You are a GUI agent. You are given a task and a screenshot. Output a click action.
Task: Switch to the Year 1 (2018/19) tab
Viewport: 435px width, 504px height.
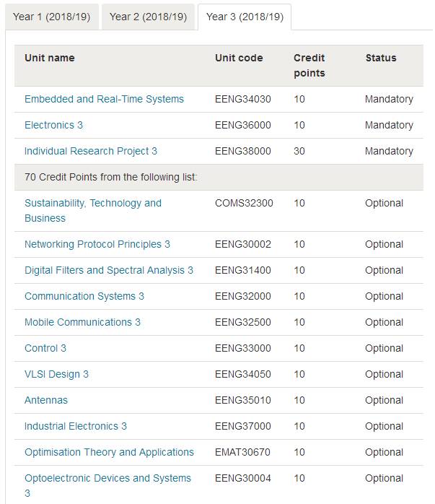tap(52, 17)
